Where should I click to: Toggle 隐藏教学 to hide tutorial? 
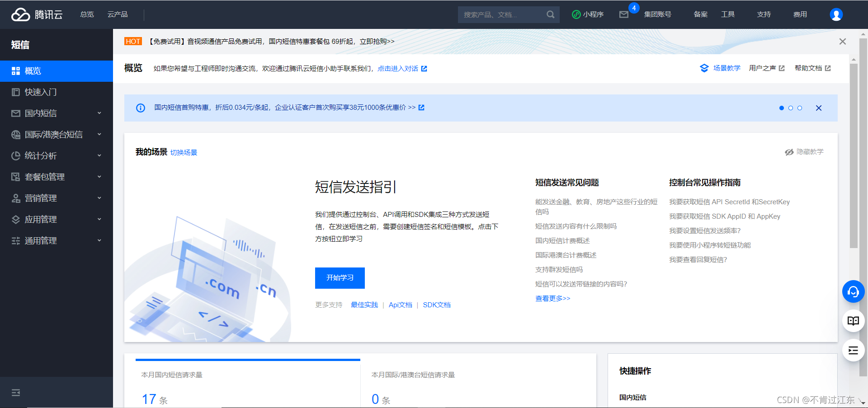point(804,152)
